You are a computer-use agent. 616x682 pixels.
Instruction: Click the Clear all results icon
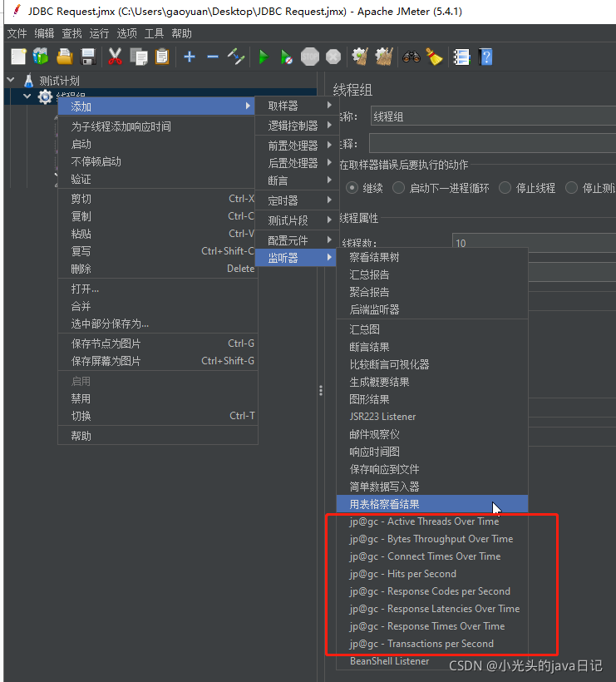(384, 57)
